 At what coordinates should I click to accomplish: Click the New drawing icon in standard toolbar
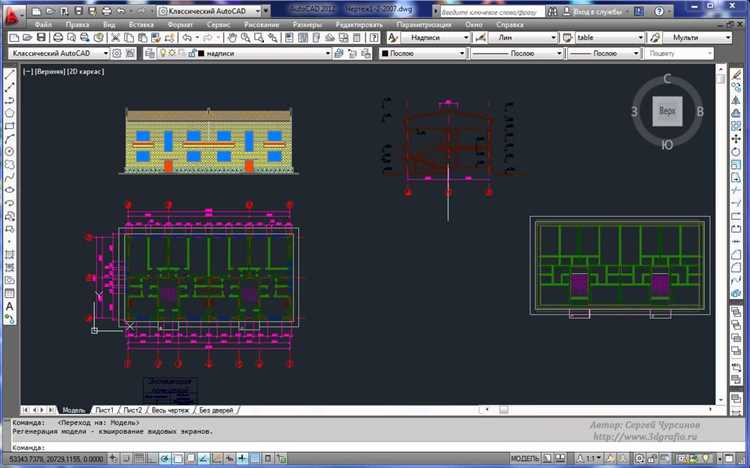point(14,37)
